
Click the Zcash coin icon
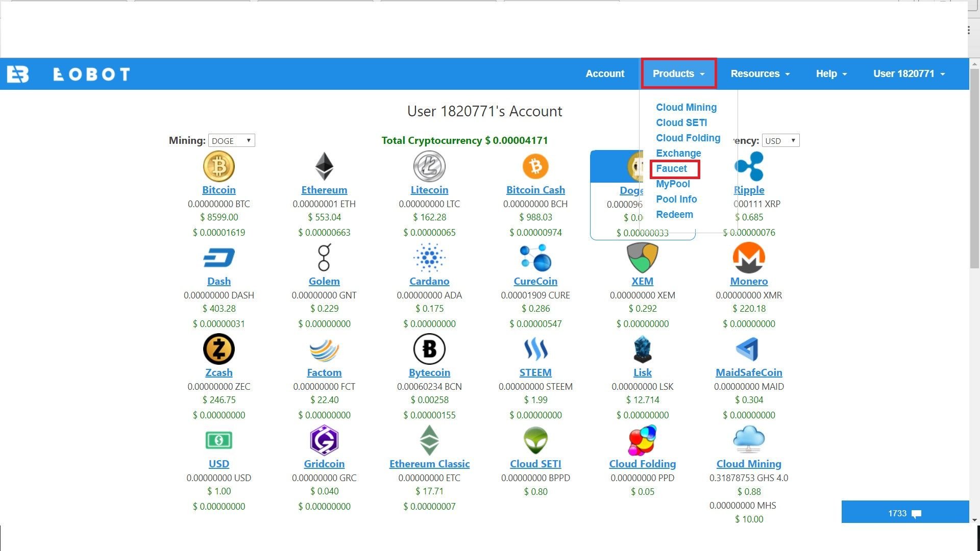(x=218, y=349)
